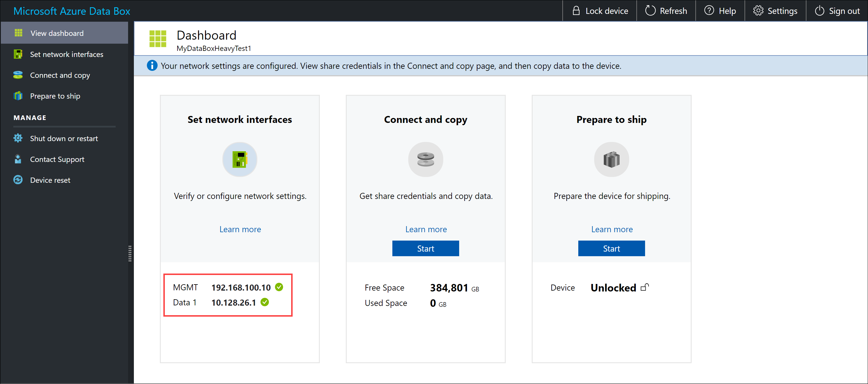Click Start button under Connect and copy
The image size is (868, 384).
(x=426, y=248)
